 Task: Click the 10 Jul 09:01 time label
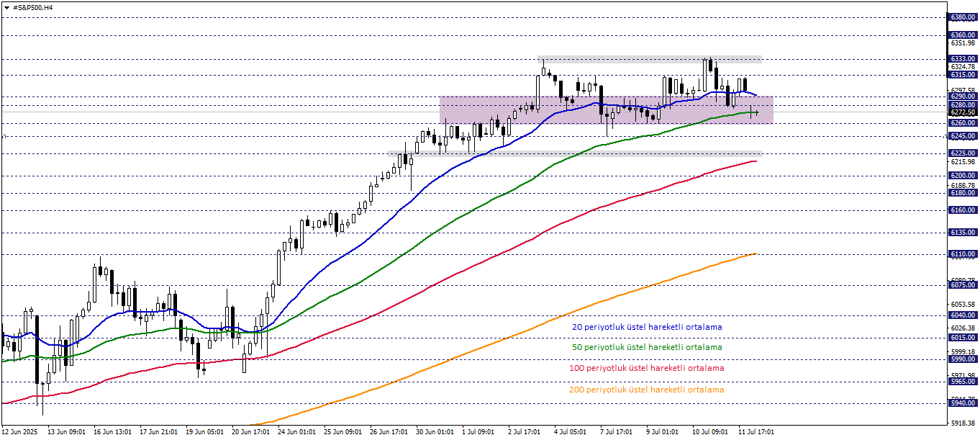pyautogui.click(x=711, y=432)
